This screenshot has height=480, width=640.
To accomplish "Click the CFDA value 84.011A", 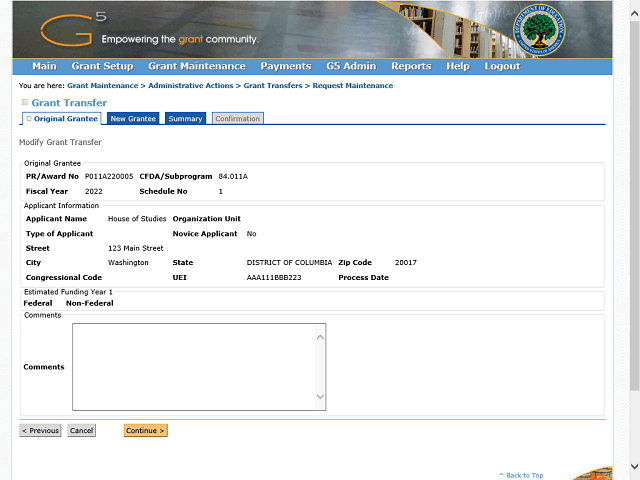I will [x=233, y=176].
